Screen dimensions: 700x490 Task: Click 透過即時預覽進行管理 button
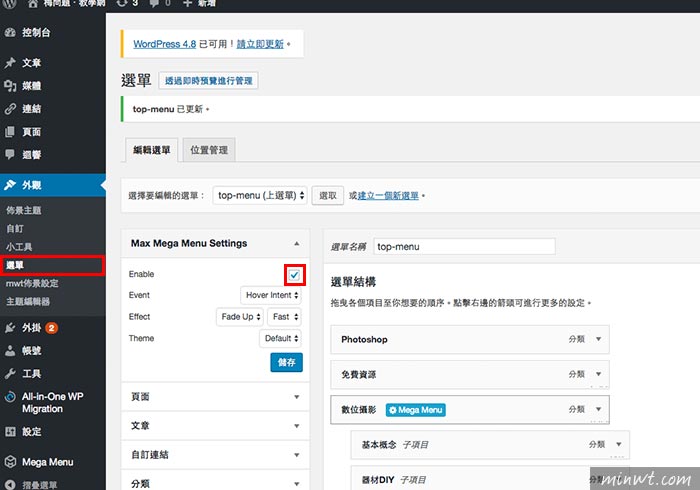coord(208,81)
